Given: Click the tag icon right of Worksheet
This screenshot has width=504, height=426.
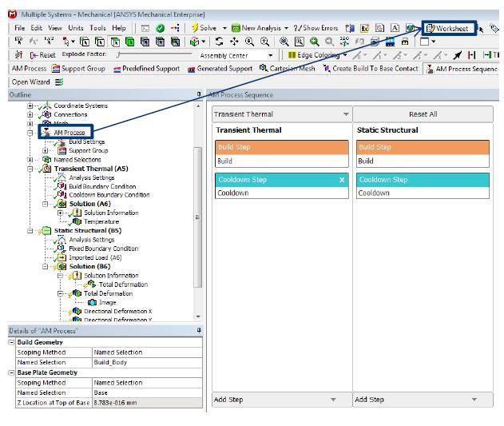Looking at the screenshot, I should 494,29.
